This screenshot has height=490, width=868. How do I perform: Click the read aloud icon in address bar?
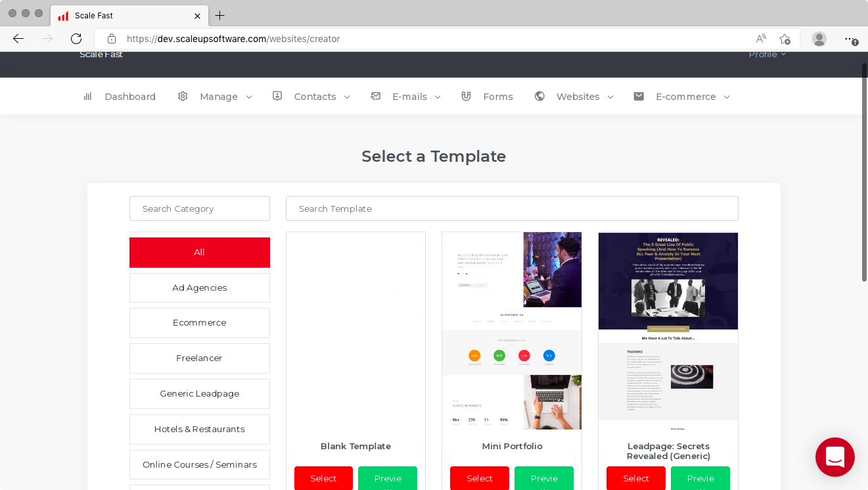pyautogui.click(x=761, y=39)
